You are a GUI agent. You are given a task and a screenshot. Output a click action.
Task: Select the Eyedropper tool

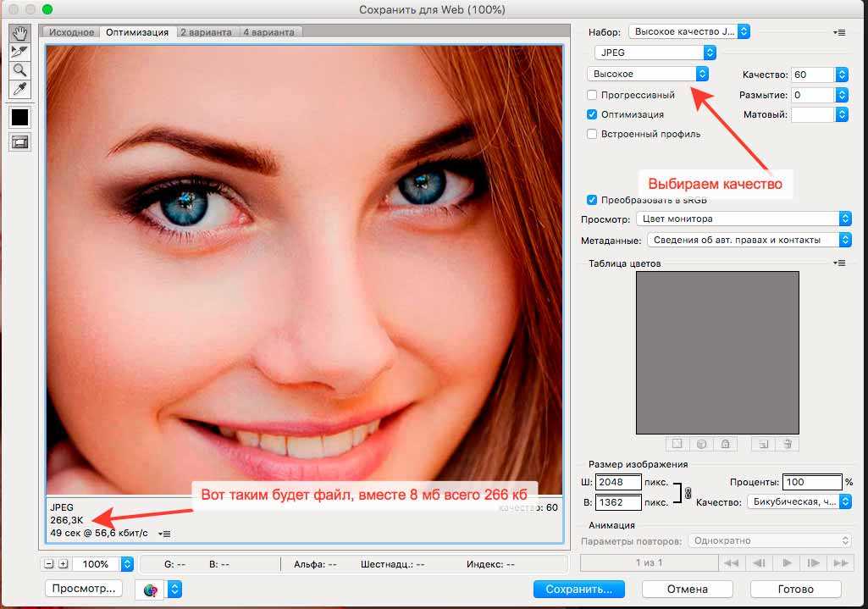coord(19,89)
